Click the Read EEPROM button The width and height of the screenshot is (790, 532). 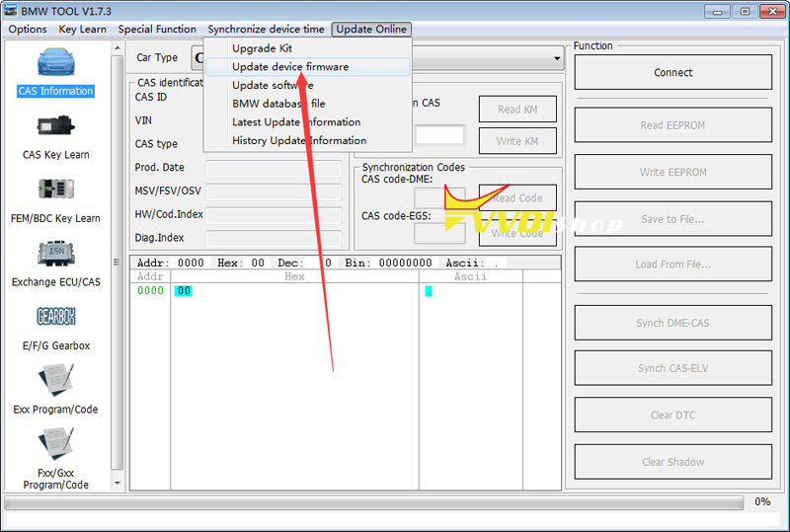(x=673, y=125)
